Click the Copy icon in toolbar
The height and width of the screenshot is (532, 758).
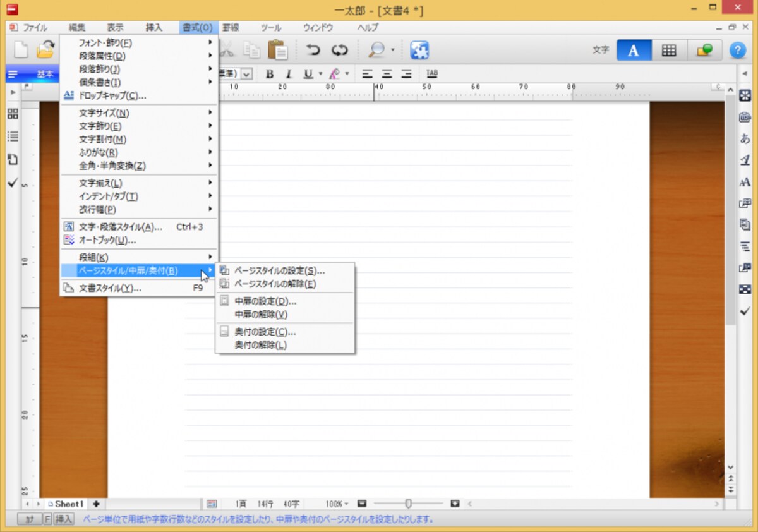[x=252, y=50]
